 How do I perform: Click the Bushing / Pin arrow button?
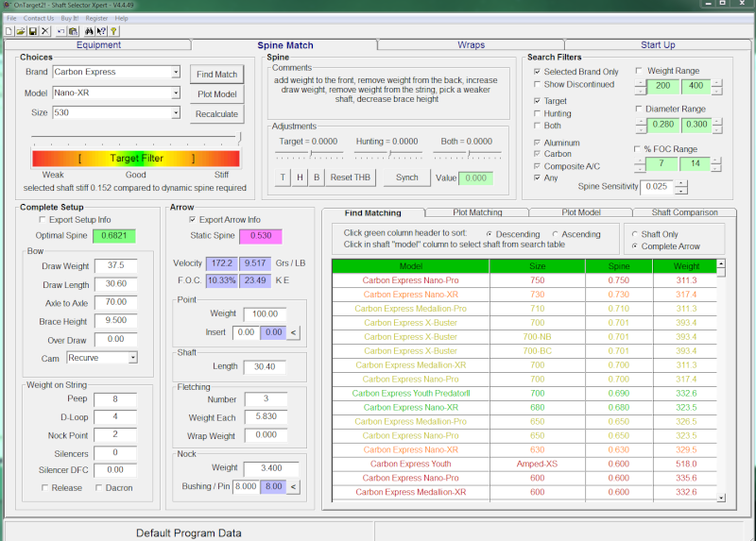point(293,486)
